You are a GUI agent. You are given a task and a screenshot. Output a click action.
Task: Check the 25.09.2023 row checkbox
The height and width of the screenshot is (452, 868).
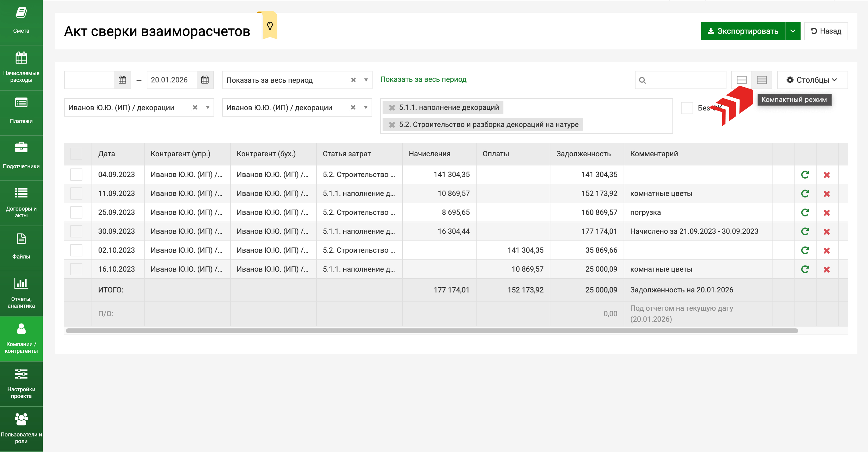tap(76, 213)
